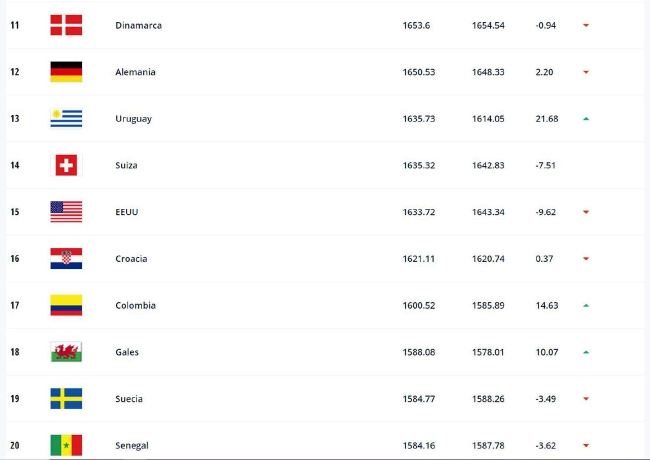Click the Sweden flag icon
Image resolution: width=650 pixels, height=460 pixels.
(x=66, y=399)
